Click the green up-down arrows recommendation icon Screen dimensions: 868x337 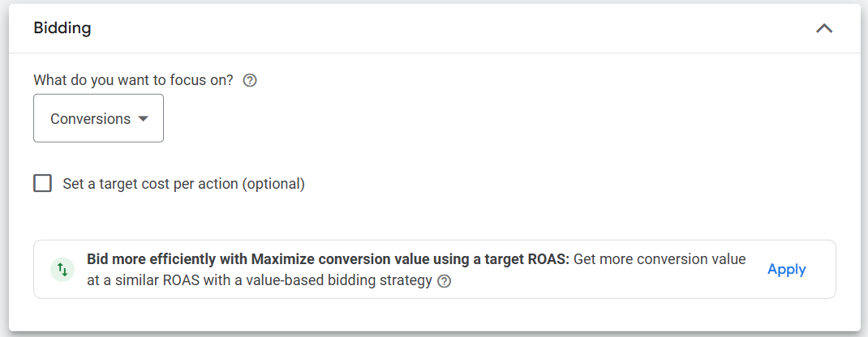62,270
